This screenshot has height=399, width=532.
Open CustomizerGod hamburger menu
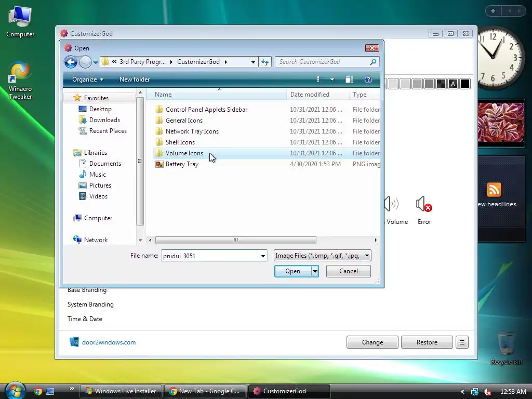[462, 342]
